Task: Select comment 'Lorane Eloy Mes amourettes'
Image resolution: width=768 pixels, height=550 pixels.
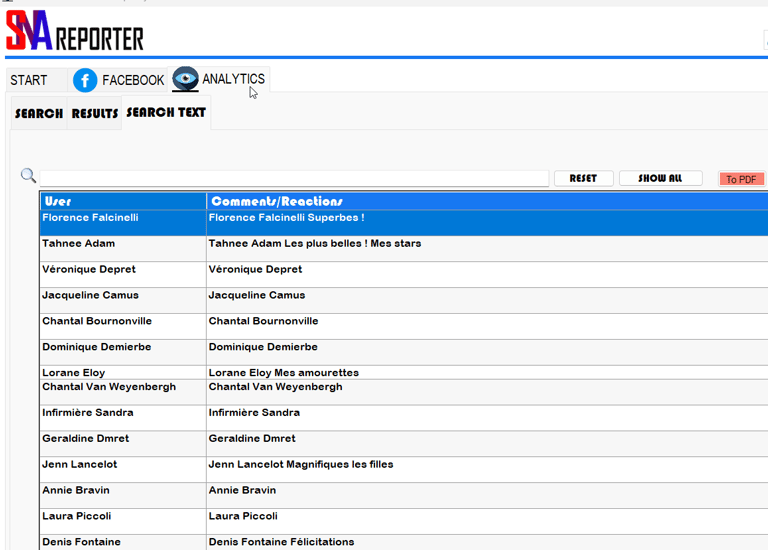Action: [487, 373]
